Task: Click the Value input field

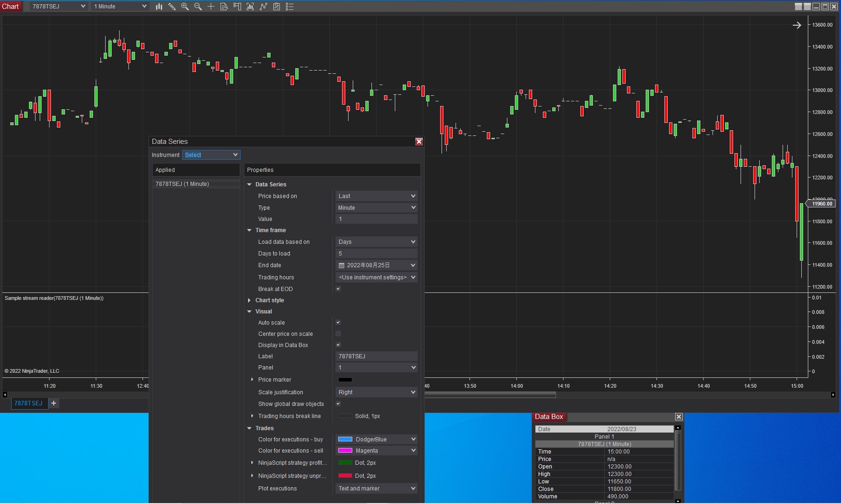Action: [x=377, y=219]
